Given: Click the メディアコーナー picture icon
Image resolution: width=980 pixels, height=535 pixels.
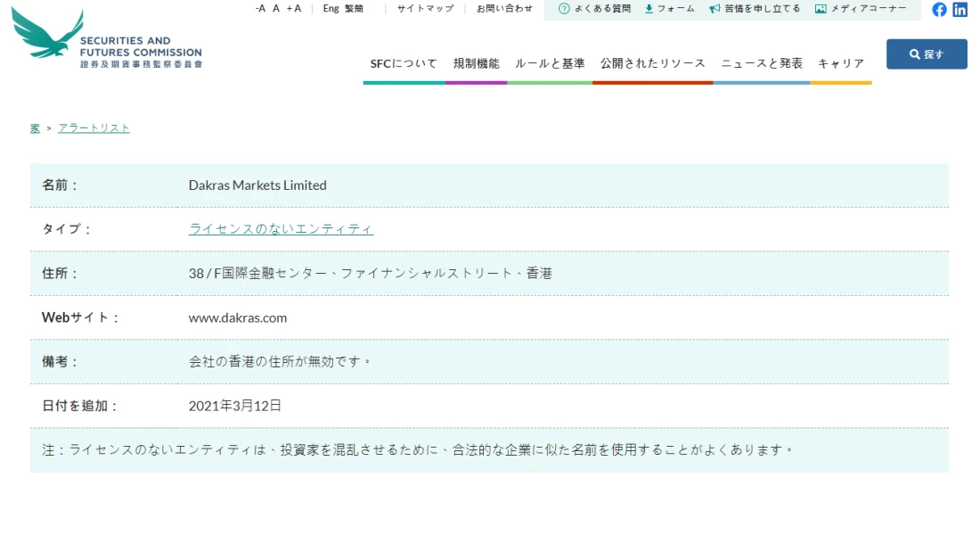Looking at the screenshot, I should 821,9.
